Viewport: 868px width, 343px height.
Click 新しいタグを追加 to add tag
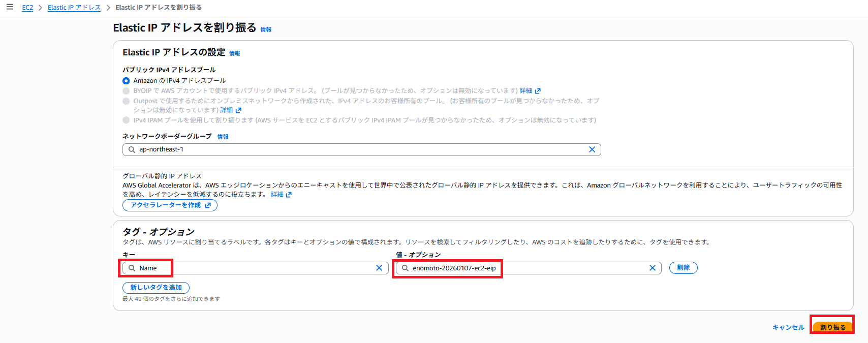[156, 288]
